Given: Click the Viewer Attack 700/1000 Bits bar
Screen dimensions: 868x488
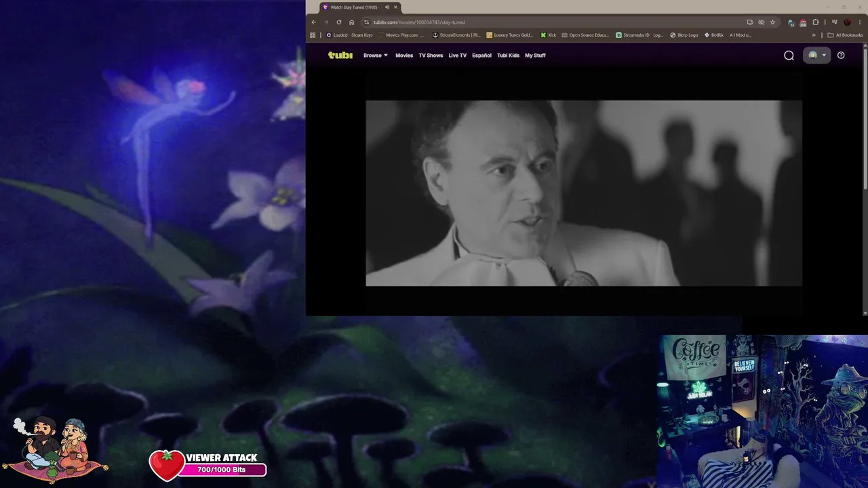Looking at the screenshot, I should (x=222, y=470).
